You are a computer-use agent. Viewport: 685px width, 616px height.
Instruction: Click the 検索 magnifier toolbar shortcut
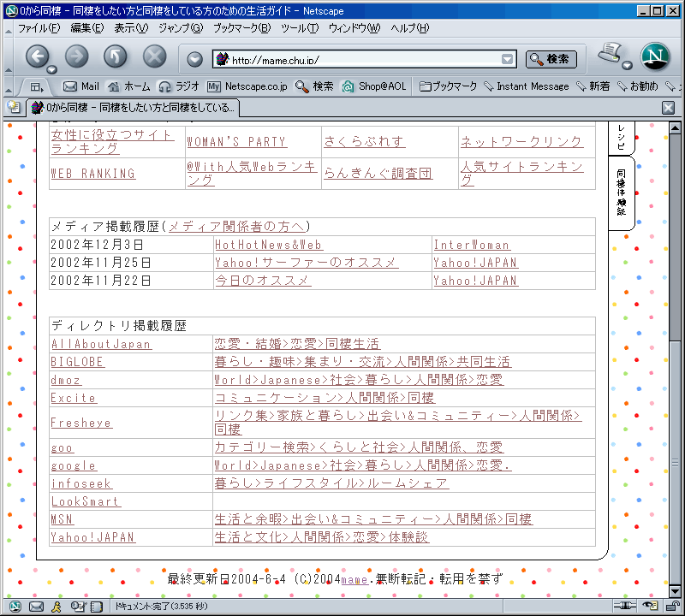(x=314, y=86)
